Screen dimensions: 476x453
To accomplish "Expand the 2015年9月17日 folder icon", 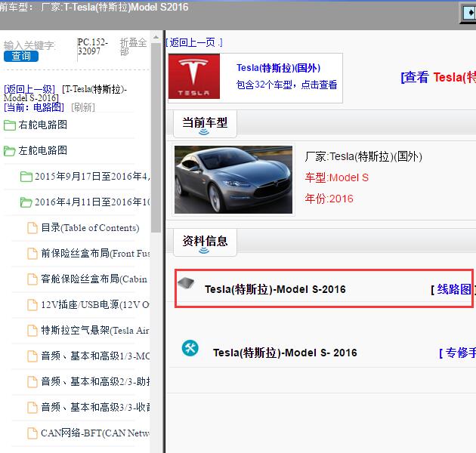I will 26,177.
